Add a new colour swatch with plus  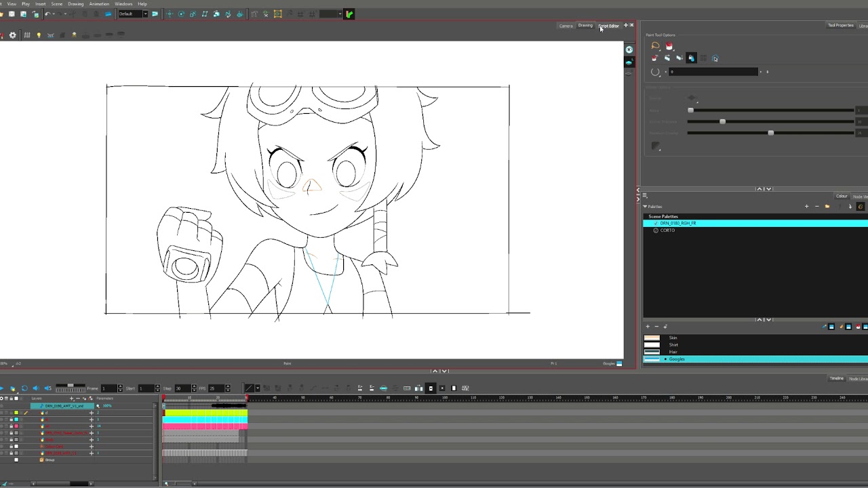648,327
